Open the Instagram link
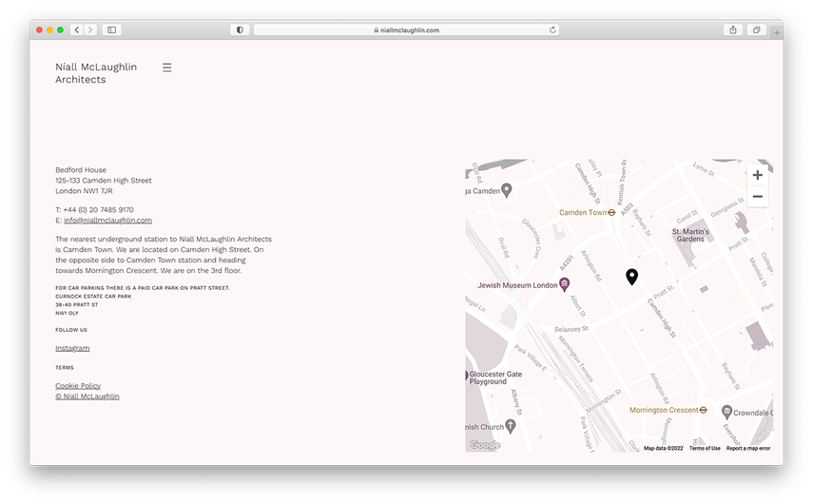813x504 pixels. pos(72,348)
